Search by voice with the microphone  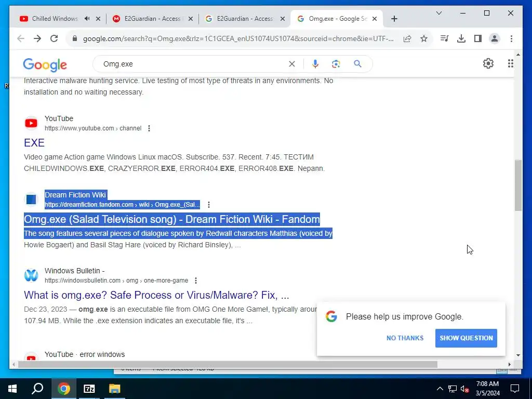tap(315, 64)
